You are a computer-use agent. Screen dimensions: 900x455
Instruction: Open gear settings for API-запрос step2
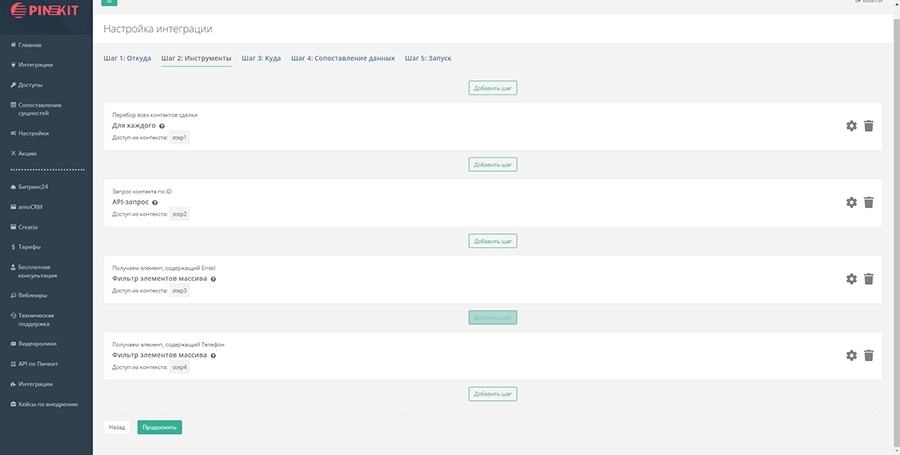[x=851, y=202]
